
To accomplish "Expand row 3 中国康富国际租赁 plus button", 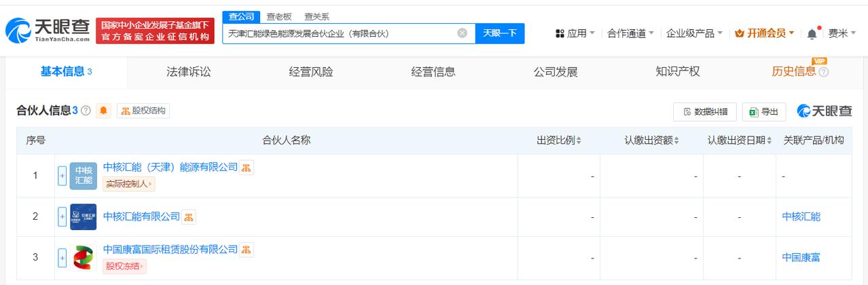I will click(x=62, y=258).
